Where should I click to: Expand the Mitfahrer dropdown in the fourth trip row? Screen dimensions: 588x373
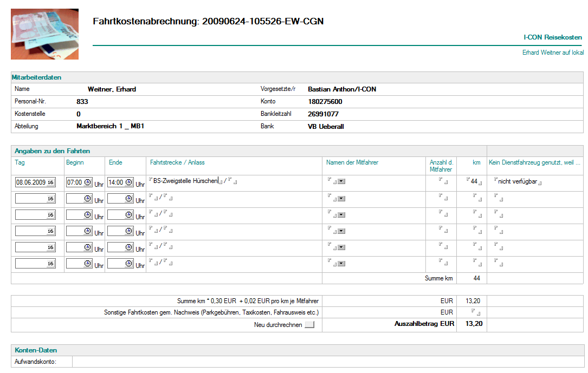click(x=341, y=231)
